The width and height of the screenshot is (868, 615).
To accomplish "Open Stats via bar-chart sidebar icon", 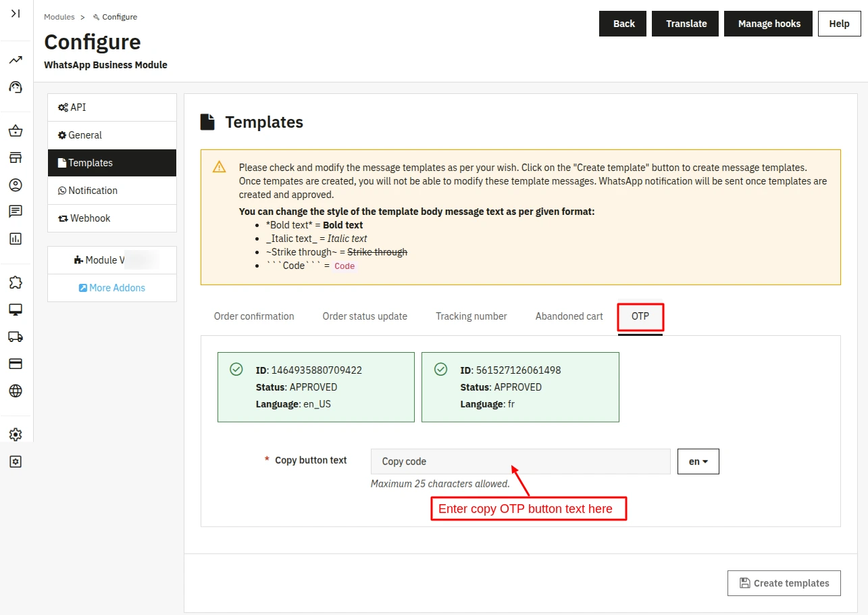I will pos(16,239).
